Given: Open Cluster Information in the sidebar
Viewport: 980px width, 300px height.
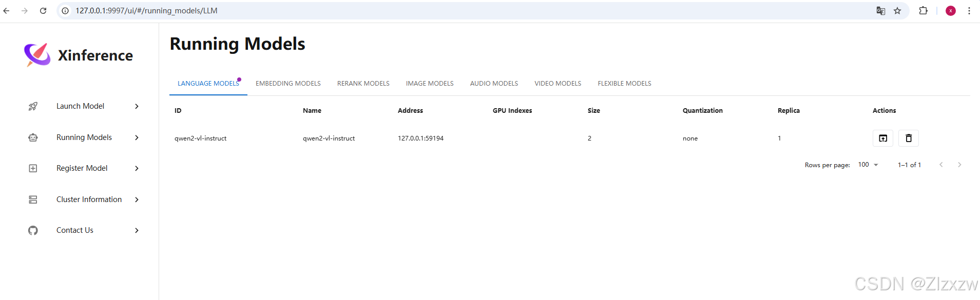Looking at the screenshot, I should [x=89, y=199].
